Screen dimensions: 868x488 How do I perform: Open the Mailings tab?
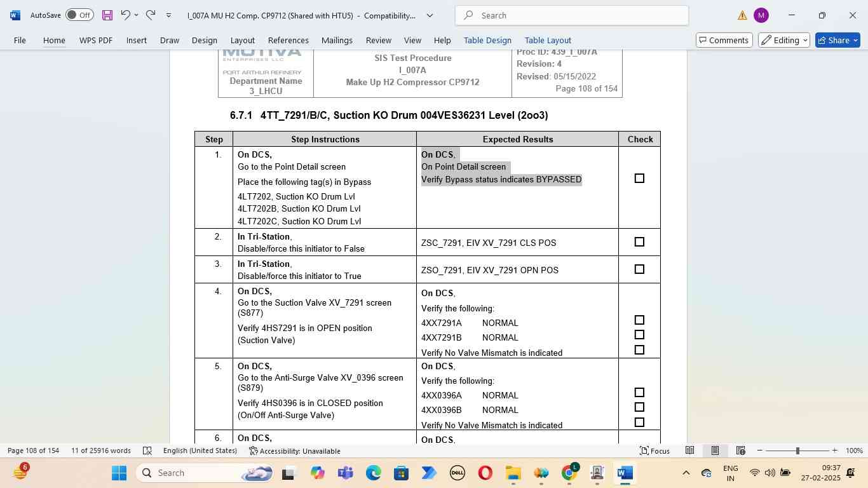(337, 40)
